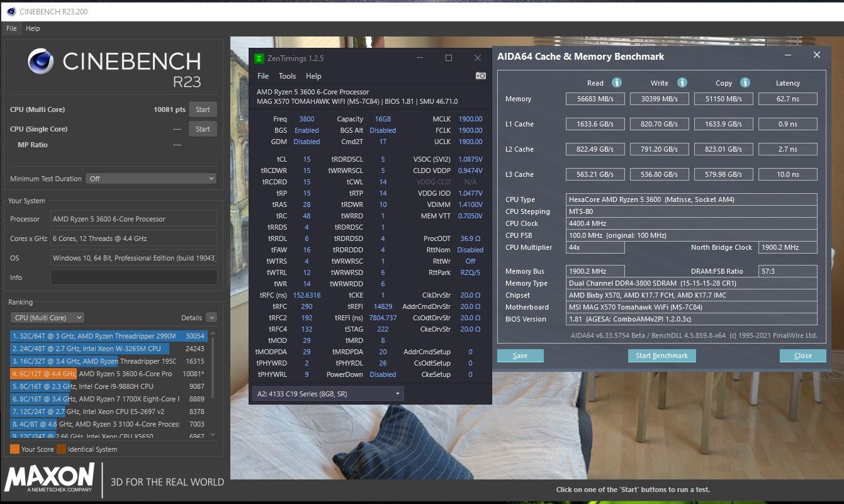
Task: Click the BGS Enabled value
Action: point(307,130)
